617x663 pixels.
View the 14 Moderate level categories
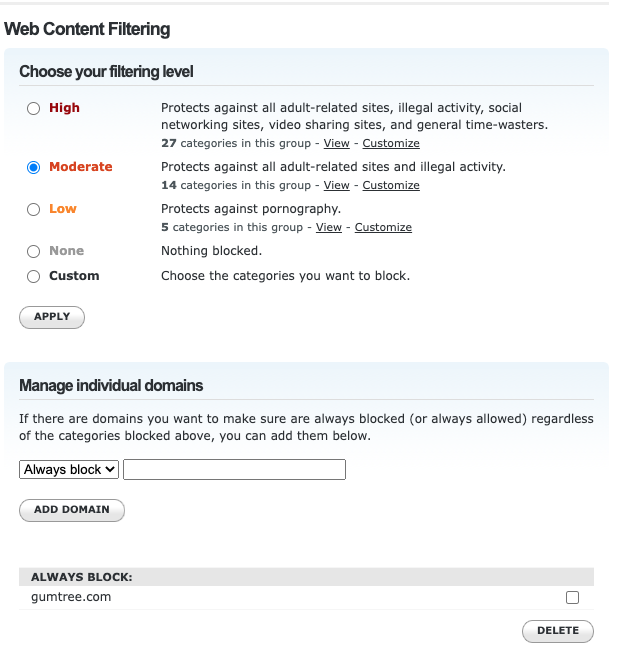[336, 186]
